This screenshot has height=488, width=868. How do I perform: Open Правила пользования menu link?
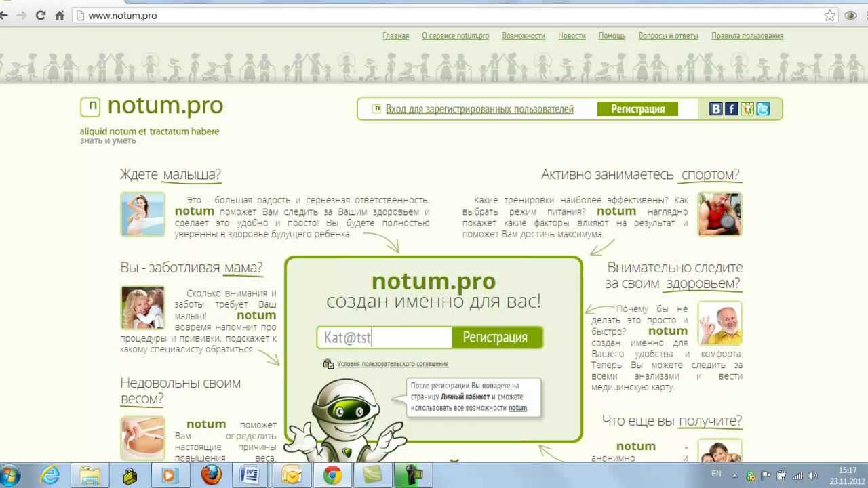747,36
